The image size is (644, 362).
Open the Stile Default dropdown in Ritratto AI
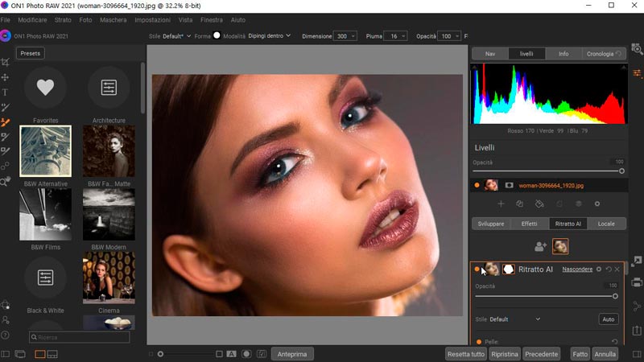pos(515,319)
